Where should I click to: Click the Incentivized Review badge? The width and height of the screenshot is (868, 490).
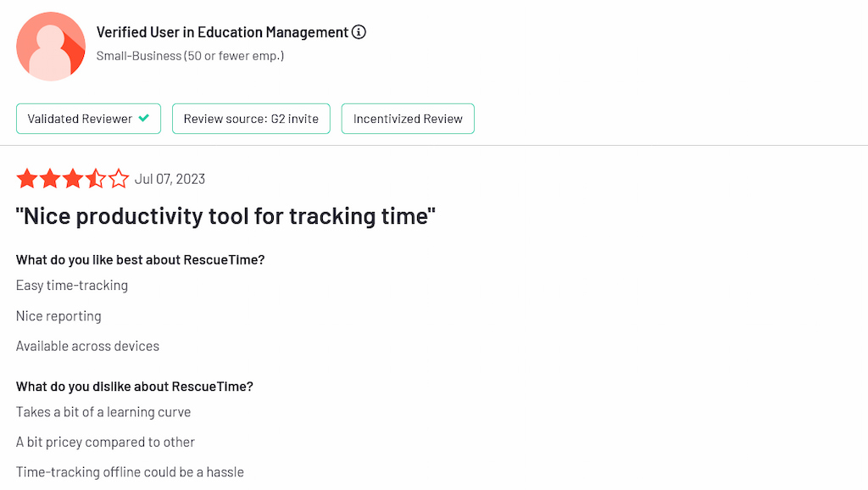click(408, 119)
